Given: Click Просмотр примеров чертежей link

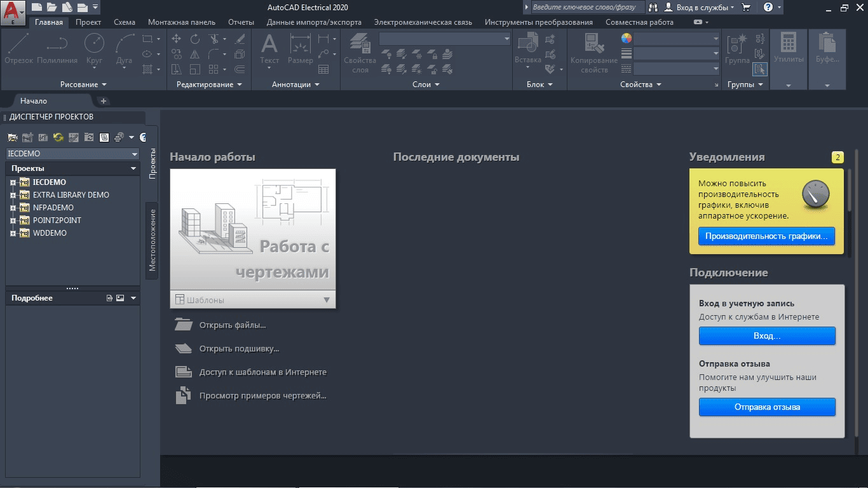Looking at the screenshot, I should point(262,395).
